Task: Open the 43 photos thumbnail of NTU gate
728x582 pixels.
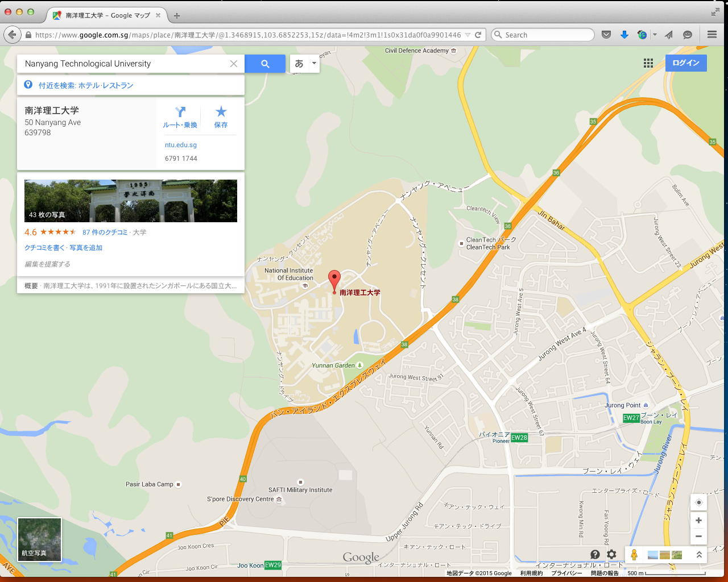Action: pyautogui.click(x=131, y=201)
